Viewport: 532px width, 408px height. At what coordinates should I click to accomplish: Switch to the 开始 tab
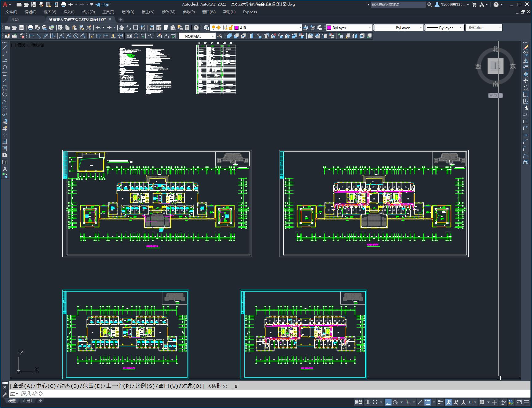click(x=15, y=19)
